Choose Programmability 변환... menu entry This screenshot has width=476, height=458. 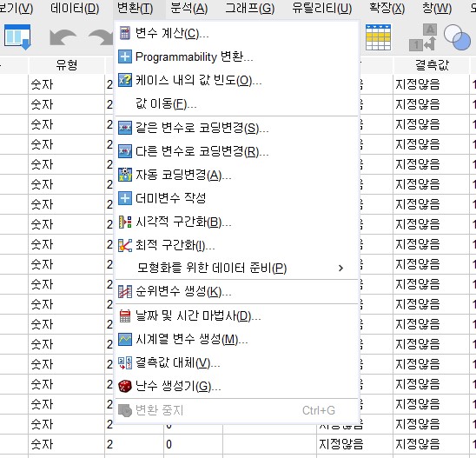237,56
